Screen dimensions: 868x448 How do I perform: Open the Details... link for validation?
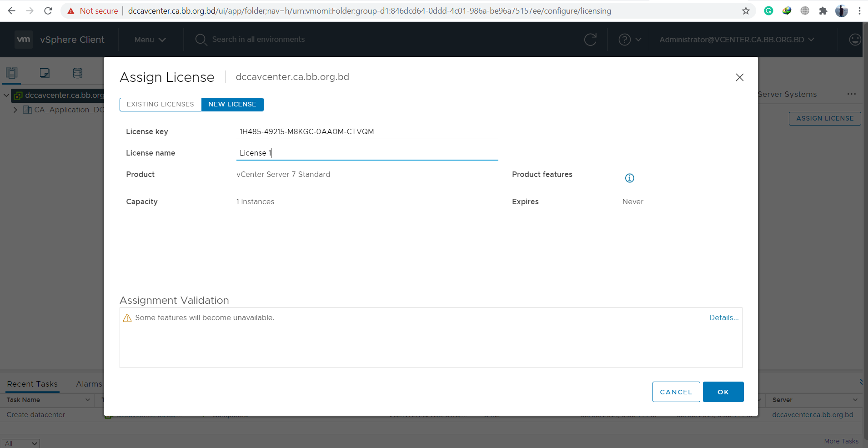pos(724,317)
